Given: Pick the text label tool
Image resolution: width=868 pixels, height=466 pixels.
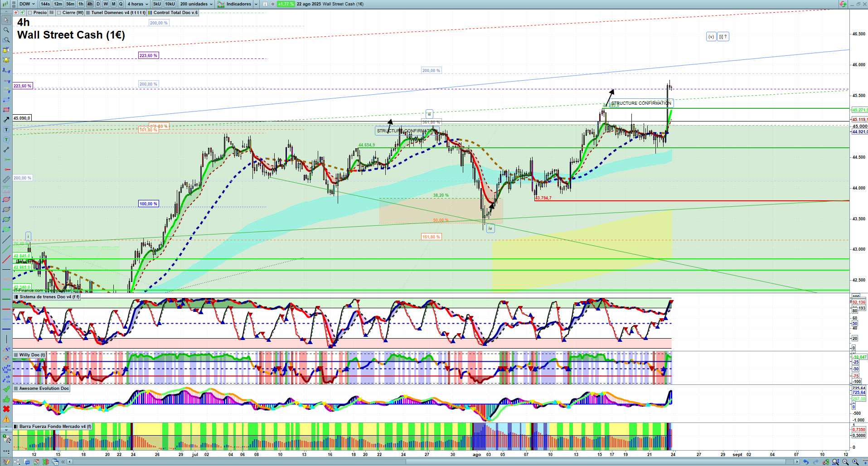Looking at the screenshot, I should [6, 130].
